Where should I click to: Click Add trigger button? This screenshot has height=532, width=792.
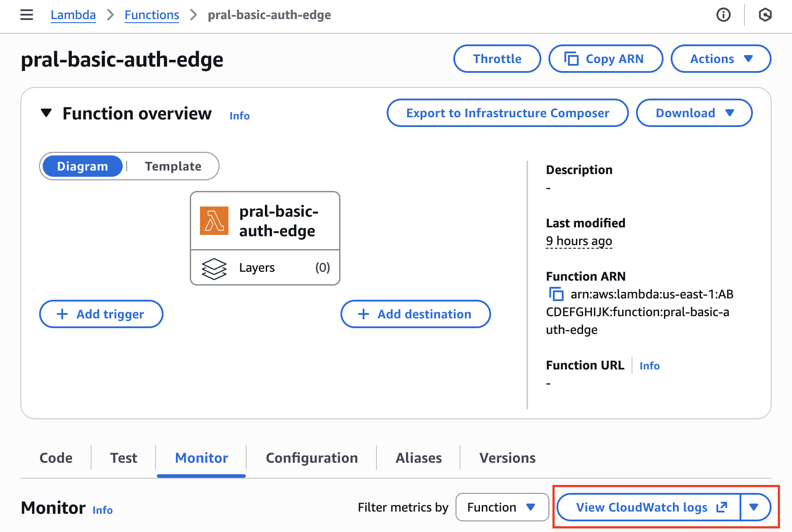click(x=101, y=314)
